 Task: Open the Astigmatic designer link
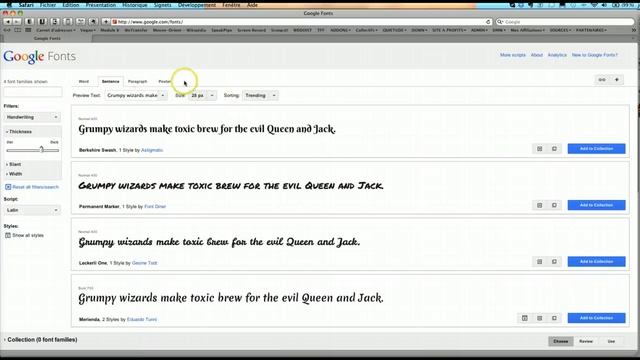[x=152, y=150]
